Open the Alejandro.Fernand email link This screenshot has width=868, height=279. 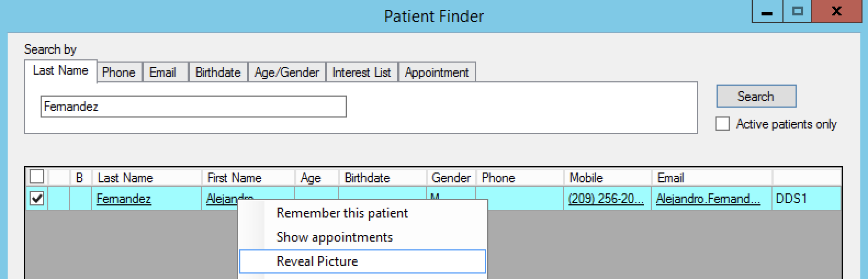pos(708,199)
